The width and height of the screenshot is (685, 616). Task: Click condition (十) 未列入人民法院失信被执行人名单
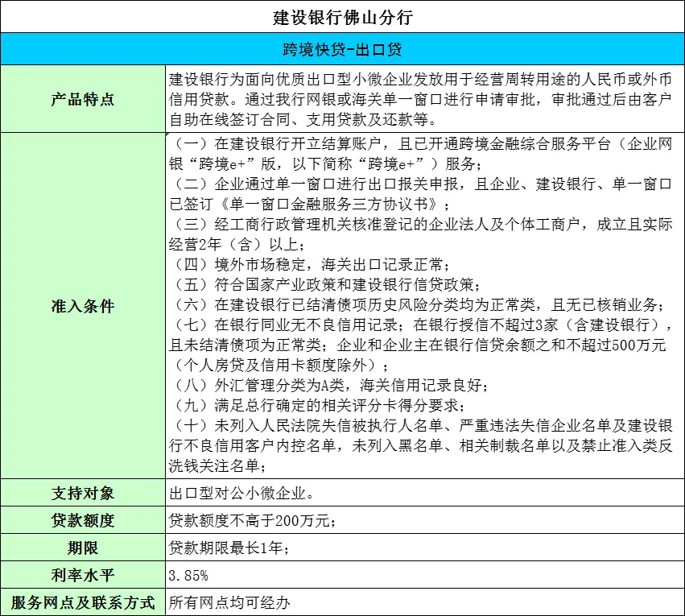click(420, 445)
